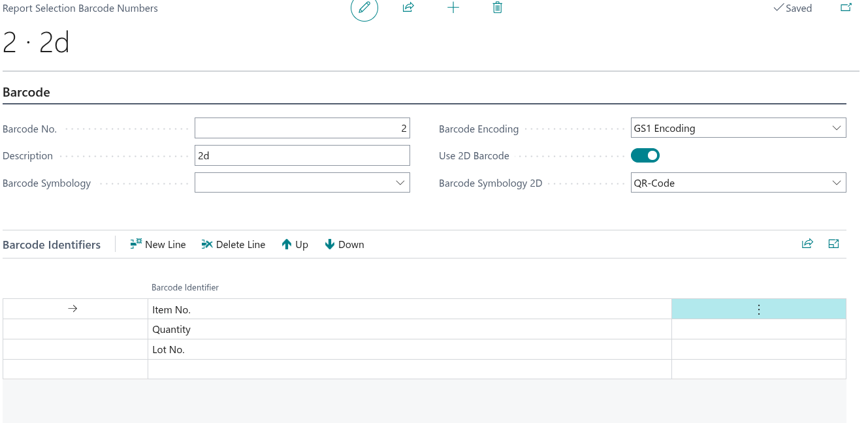Click the Use 2D Barcode label
This screenshot has width=868, height=423.
[474, 155]
